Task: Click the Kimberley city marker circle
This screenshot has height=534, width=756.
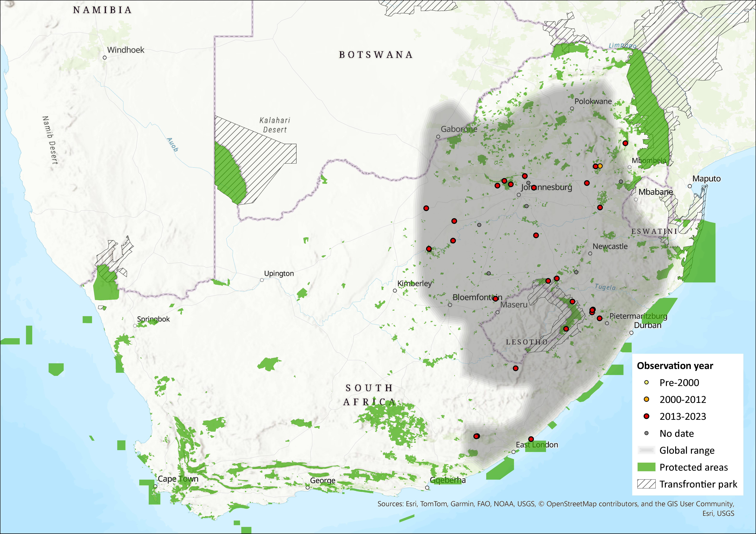Action: (x=395, y=291)
